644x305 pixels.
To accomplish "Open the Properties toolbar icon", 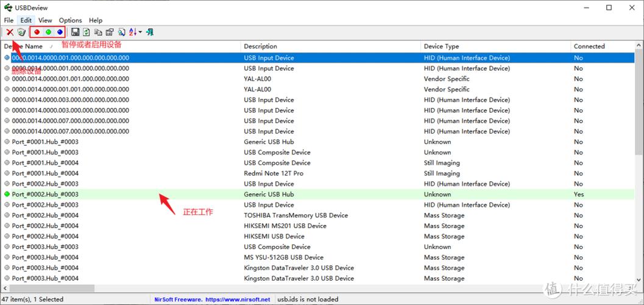I will (110, 32).
